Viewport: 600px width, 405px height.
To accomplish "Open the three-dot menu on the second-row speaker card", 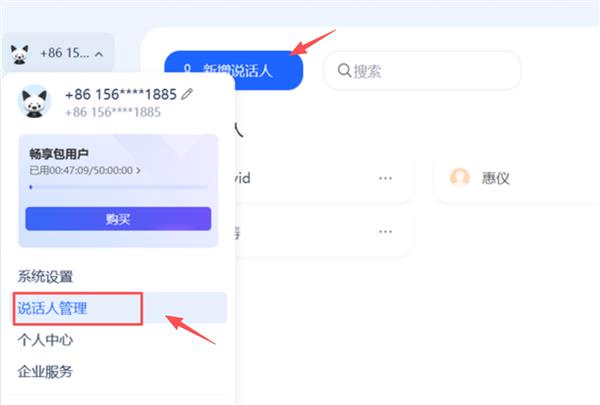I will [x=385, y=232].
